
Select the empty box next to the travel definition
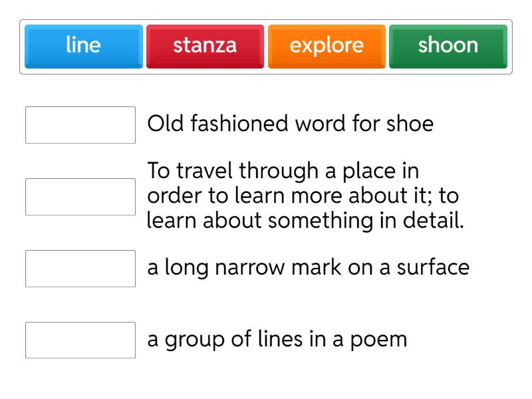coord(80,197)
